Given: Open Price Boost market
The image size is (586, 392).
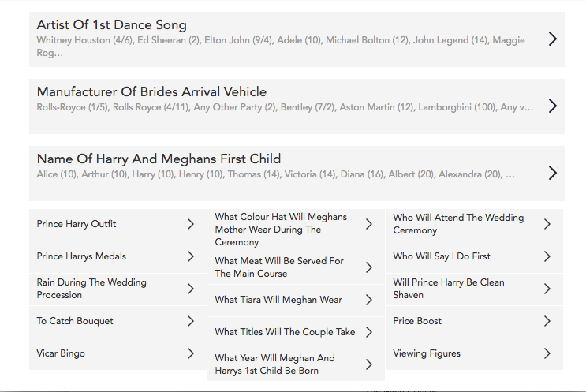Looking at the screenshot, I should 474,321.
